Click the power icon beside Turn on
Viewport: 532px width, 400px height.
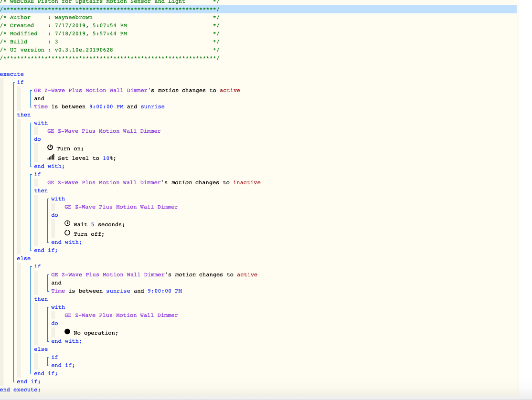coord(50,147)
